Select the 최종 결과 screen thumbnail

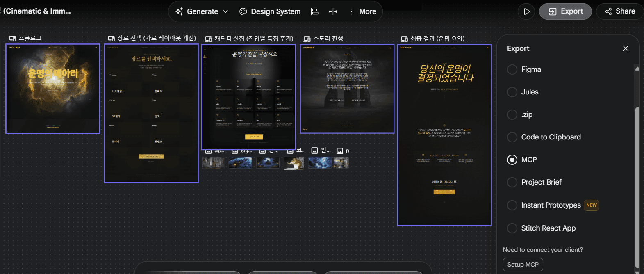click(444, 135)
